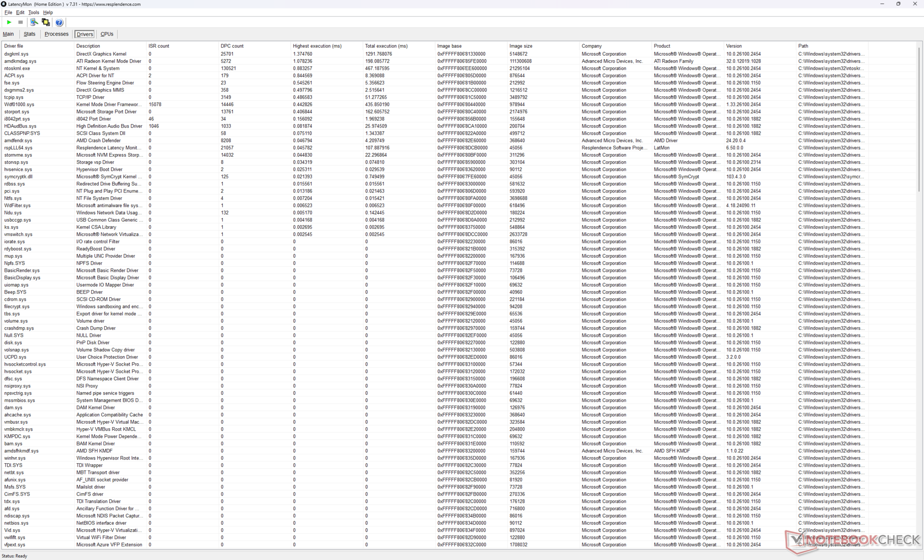Minimize the LatencyMon window

click(882, 4)
